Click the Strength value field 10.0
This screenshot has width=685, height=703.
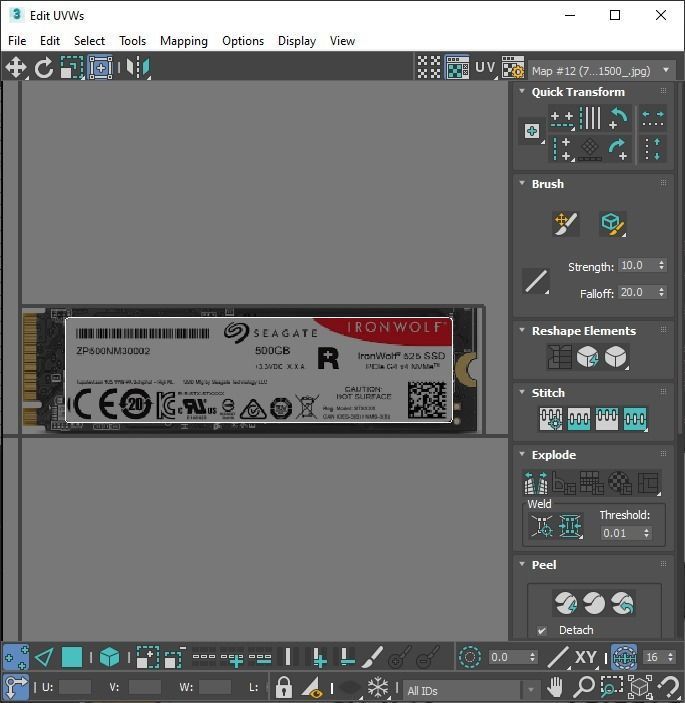pos(637,265)
